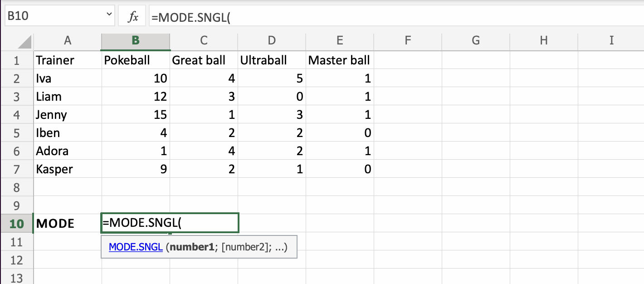Click the bold MODE label cell
644x284 pixels.
[x=68, y=224]
